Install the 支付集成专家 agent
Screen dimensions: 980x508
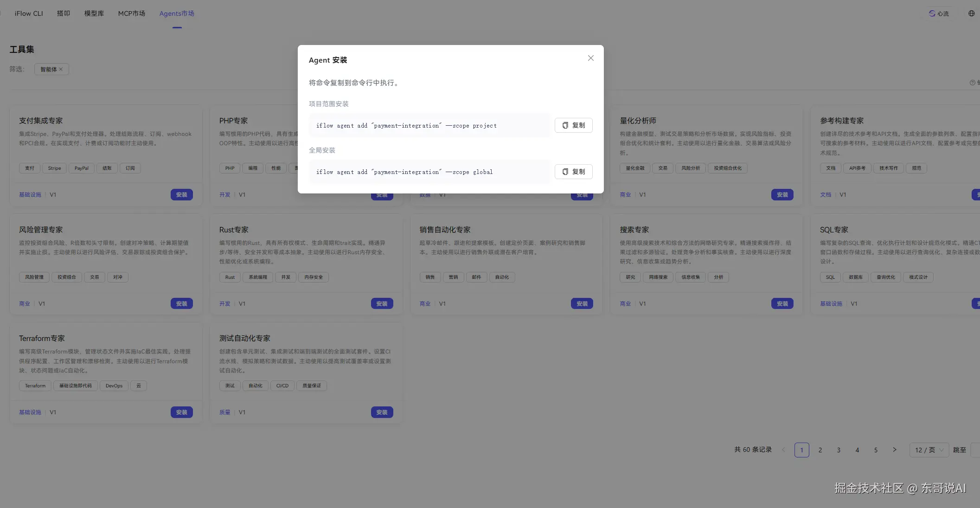(181, 194)
